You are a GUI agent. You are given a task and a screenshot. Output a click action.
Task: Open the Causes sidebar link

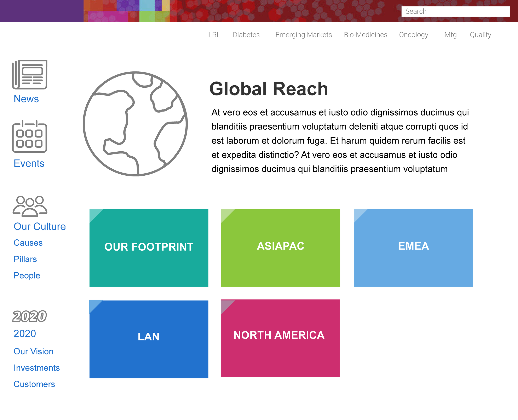28,243
